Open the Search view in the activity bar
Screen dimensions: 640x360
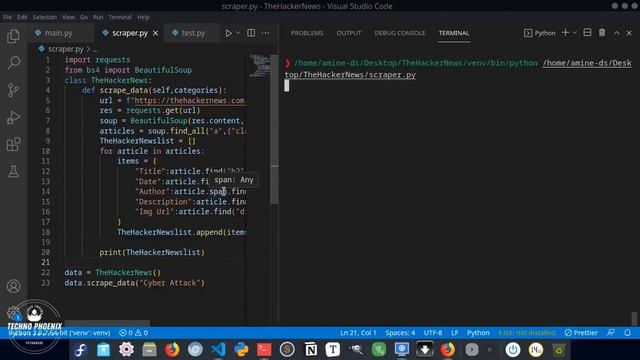point(13,63)
